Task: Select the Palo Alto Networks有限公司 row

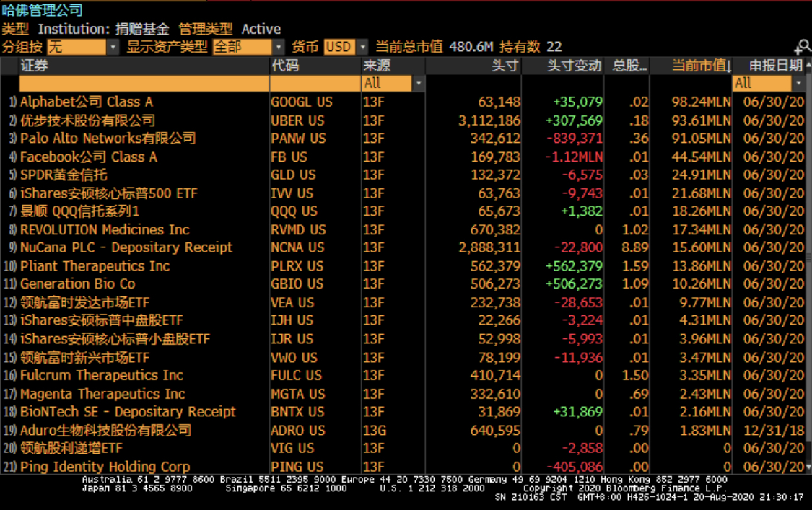Action: (404, 139)
